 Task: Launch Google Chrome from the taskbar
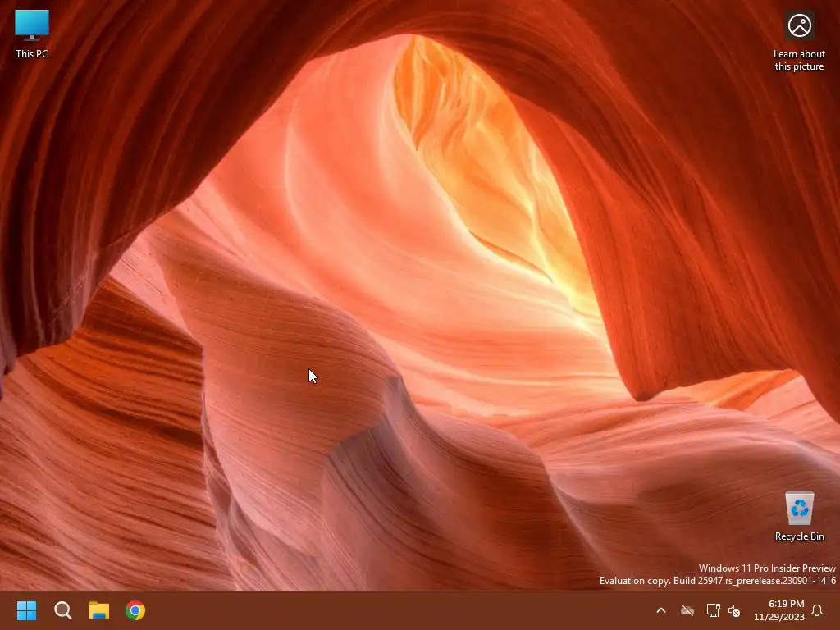135,610
